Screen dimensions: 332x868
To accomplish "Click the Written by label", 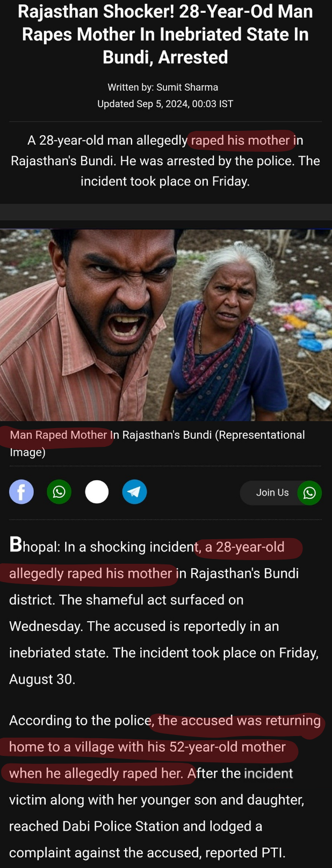I will pos(131,87).
